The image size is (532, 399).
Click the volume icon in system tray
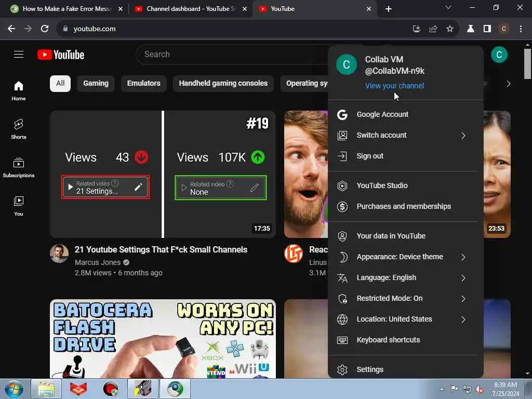coord(480,390)
